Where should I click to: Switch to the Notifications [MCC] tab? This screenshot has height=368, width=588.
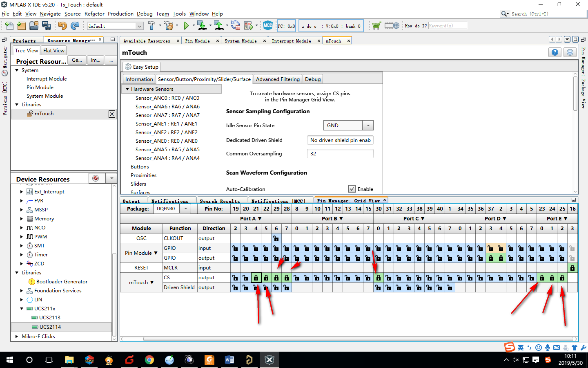pyautogui.click(x=278, y=201)
